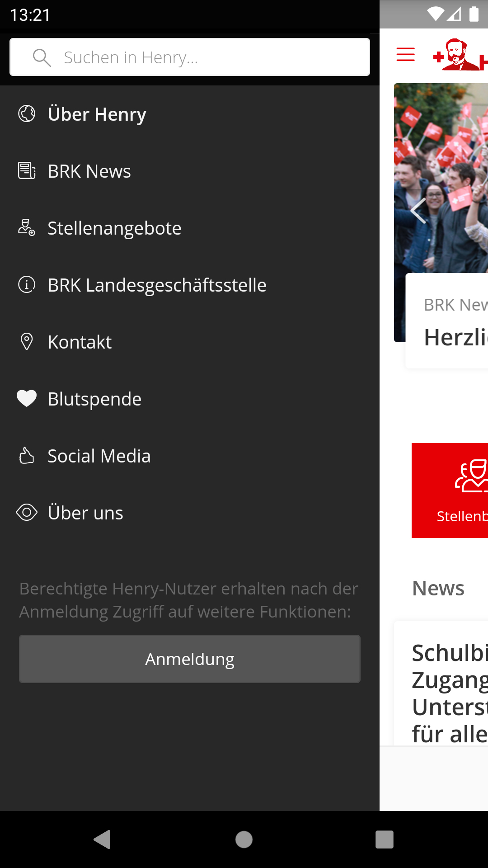Tap the info circle icon
Image resolution: width=488 pixels, height=868 pixels.
27,285
